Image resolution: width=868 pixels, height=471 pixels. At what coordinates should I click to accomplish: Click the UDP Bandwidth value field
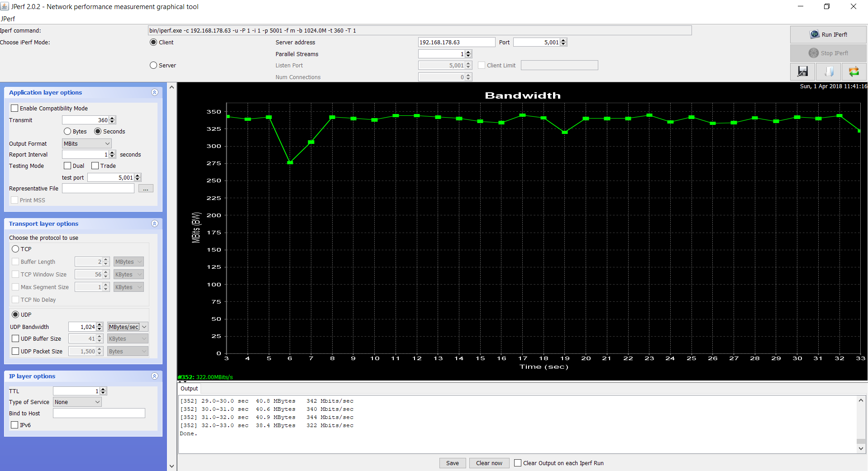pyautogui.click(x=82, y=327)
